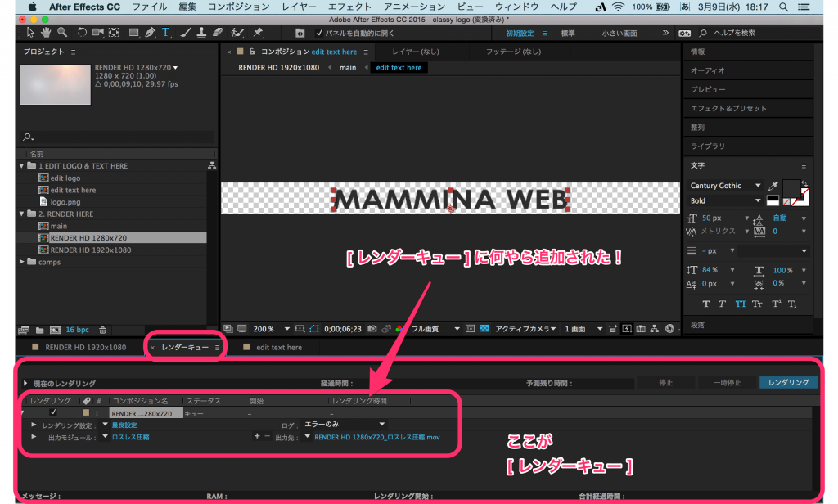Open Century Gothic font family dropdown
Screen dimensions: 838x504
[724, 186]
